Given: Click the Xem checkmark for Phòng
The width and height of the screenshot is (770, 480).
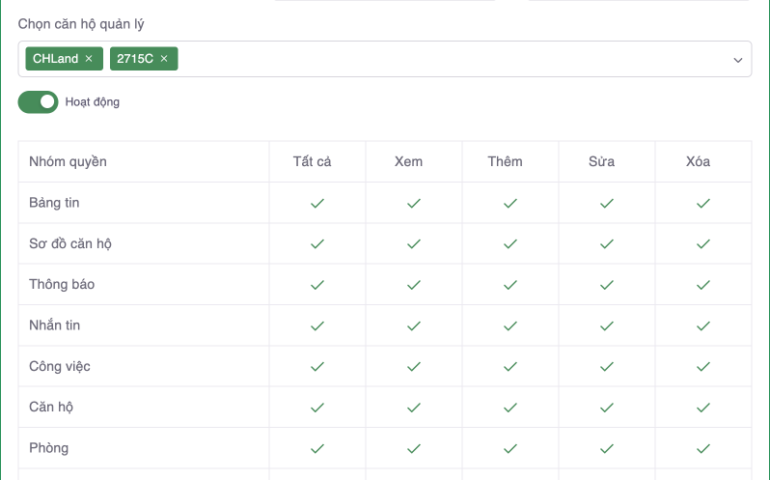Looking at the screenshot, I should click(x=413, y=449).
